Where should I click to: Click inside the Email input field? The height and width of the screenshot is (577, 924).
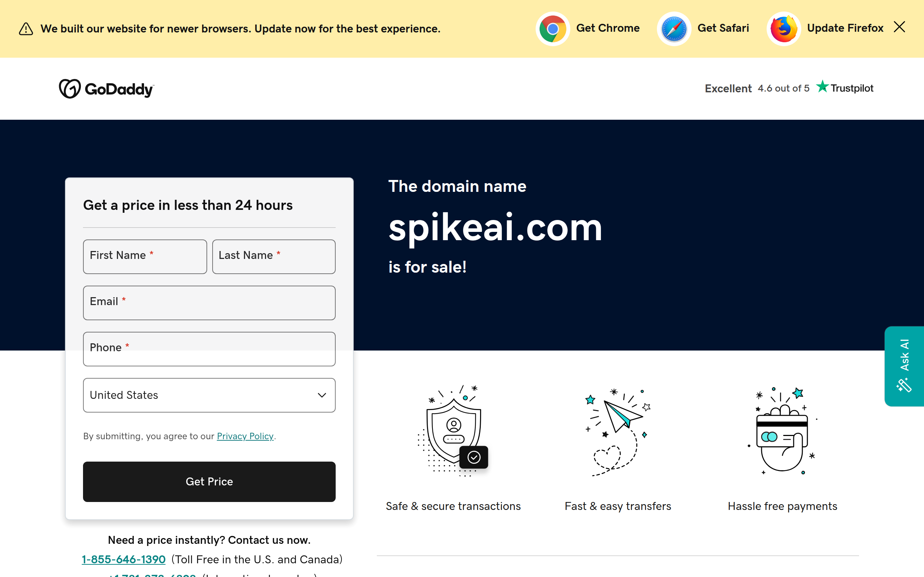[209, 303]
